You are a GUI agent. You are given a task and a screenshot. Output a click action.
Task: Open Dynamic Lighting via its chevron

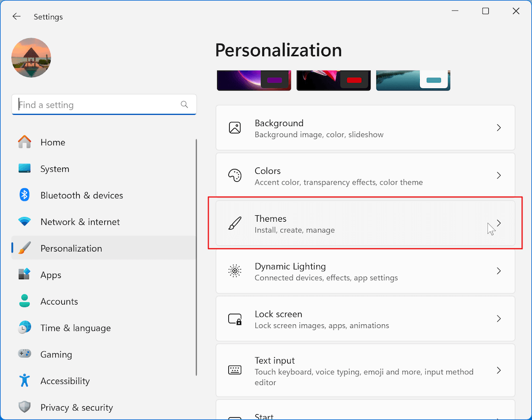(x=498, y=271)
